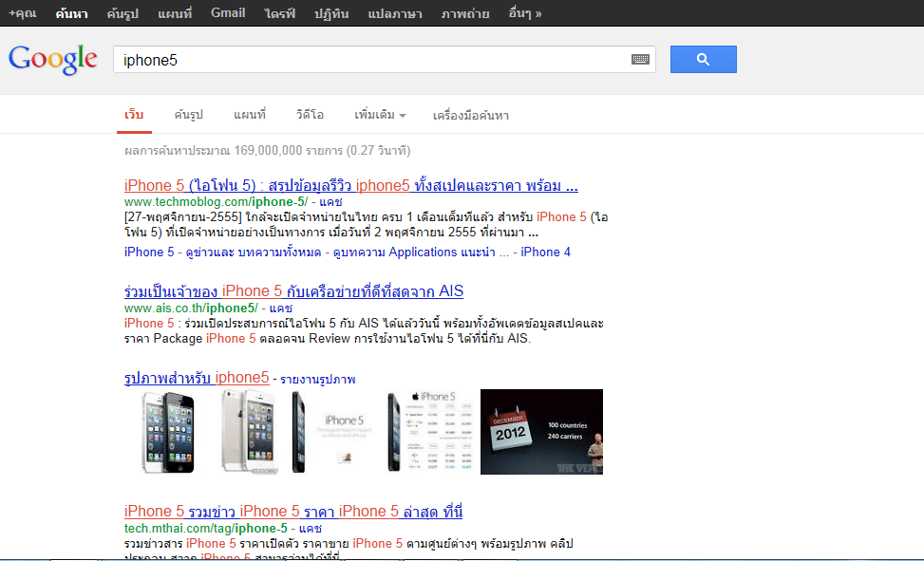Expand the เพิ่มเติม dropdown
Viewport: 924px width, 561px height.
[x=380, y=114]
